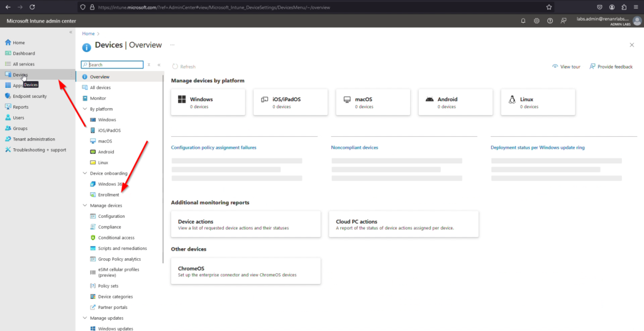Open Partner portals menu item

pos(113,307)
